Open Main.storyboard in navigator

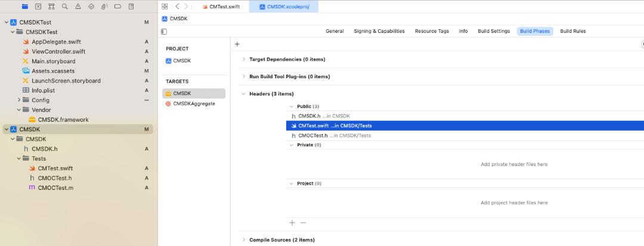(x=54, y=61)
